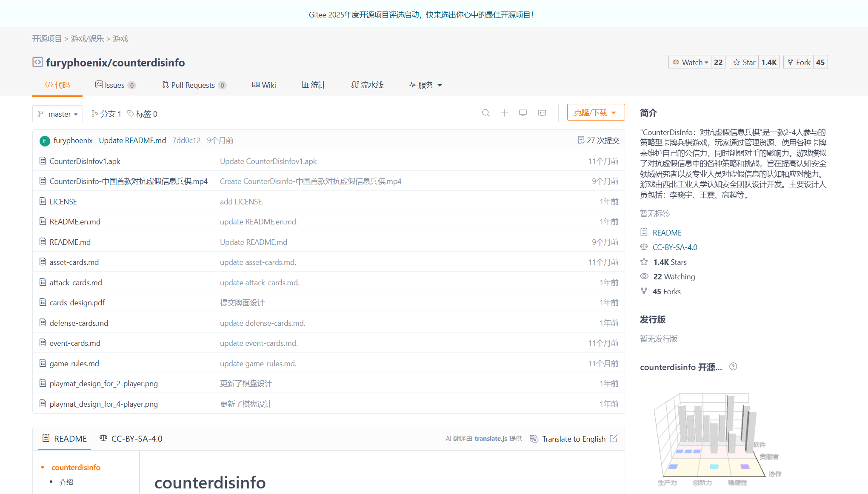Viewport: 868px width, 494px height.
Task: Expand the 服务 menu
Action: (426, 85)
